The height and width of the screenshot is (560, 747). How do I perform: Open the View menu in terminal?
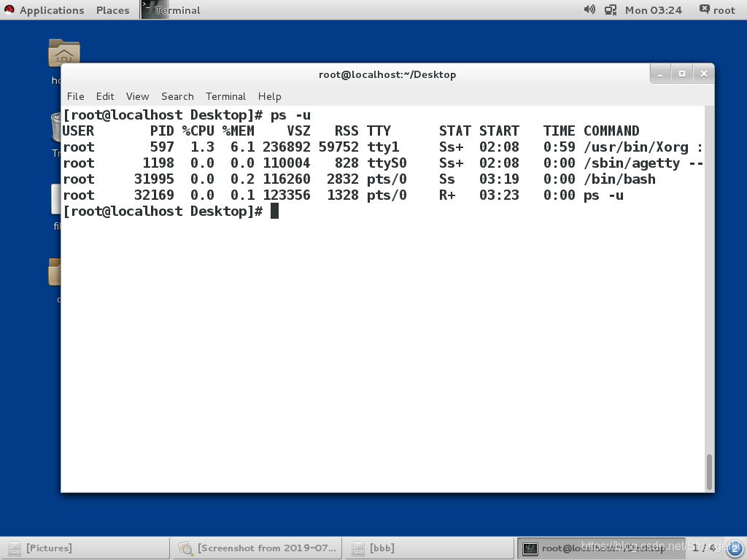pyautogui.click(x=137, y=96)
